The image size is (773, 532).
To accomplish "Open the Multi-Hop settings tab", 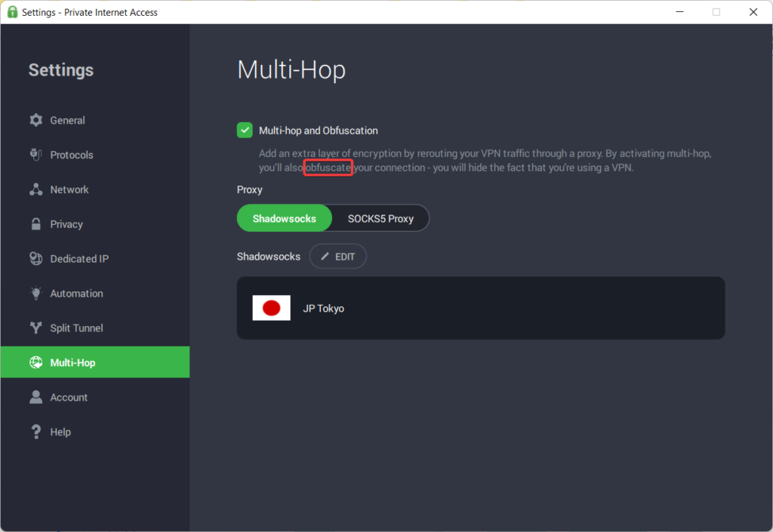I will coord(72,363).
